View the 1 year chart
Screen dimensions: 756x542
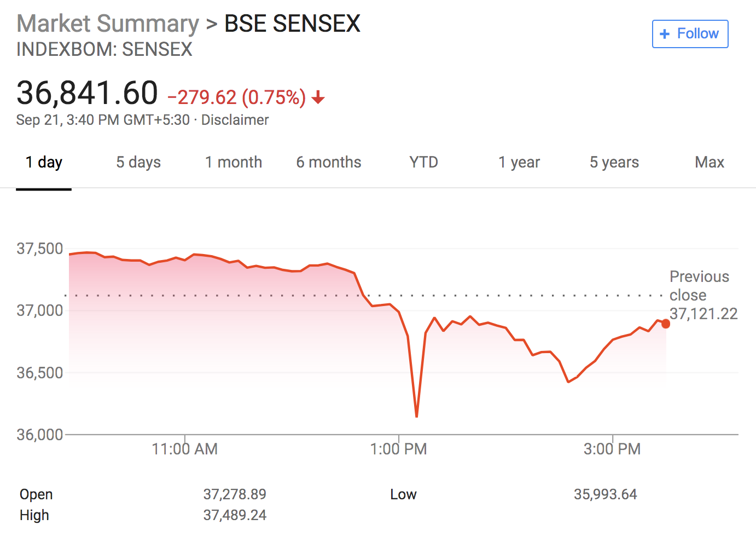[x=519, y=163]
